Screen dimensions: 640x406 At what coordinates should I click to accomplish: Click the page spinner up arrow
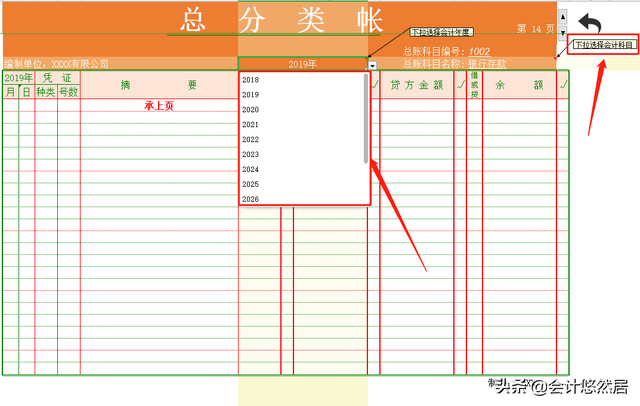pos(562,17)
